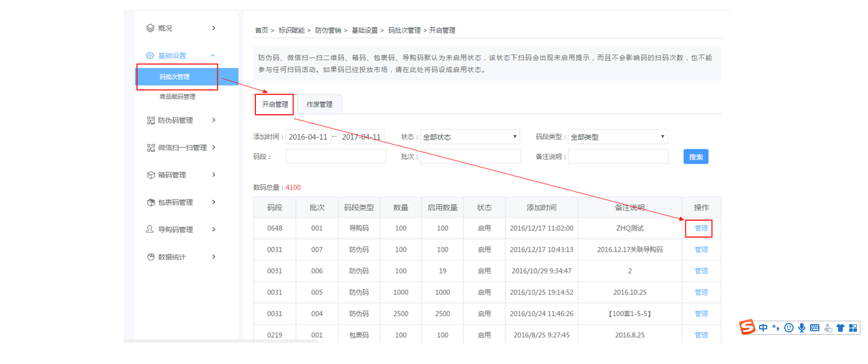Click the 概况 layers icon in sidebar
868x364 pixels.
coord(151,28)
